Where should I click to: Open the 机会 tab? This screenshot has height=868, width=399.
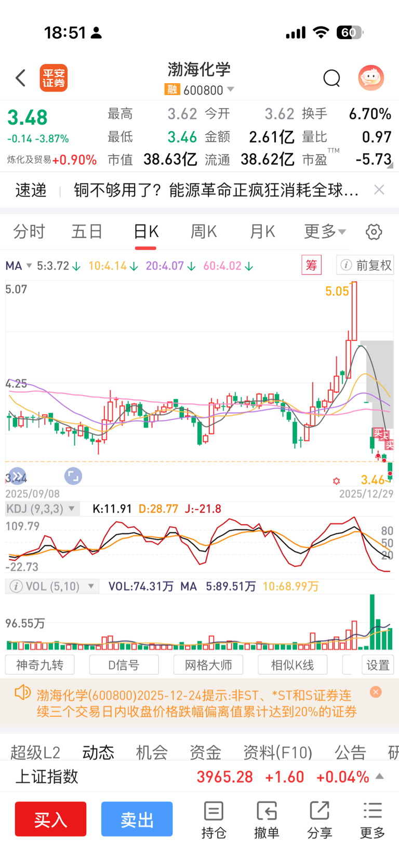152,752
